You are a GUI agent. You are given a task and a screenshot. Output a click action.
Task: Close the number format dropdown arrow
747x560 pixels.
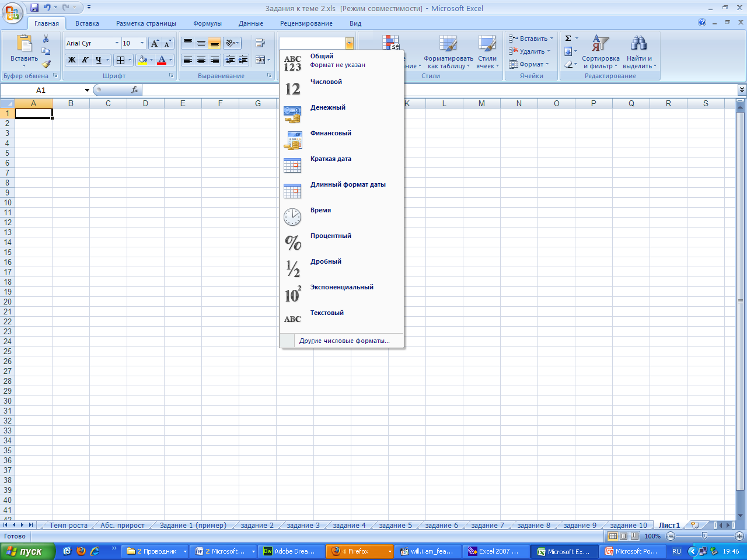pos(349,43)
